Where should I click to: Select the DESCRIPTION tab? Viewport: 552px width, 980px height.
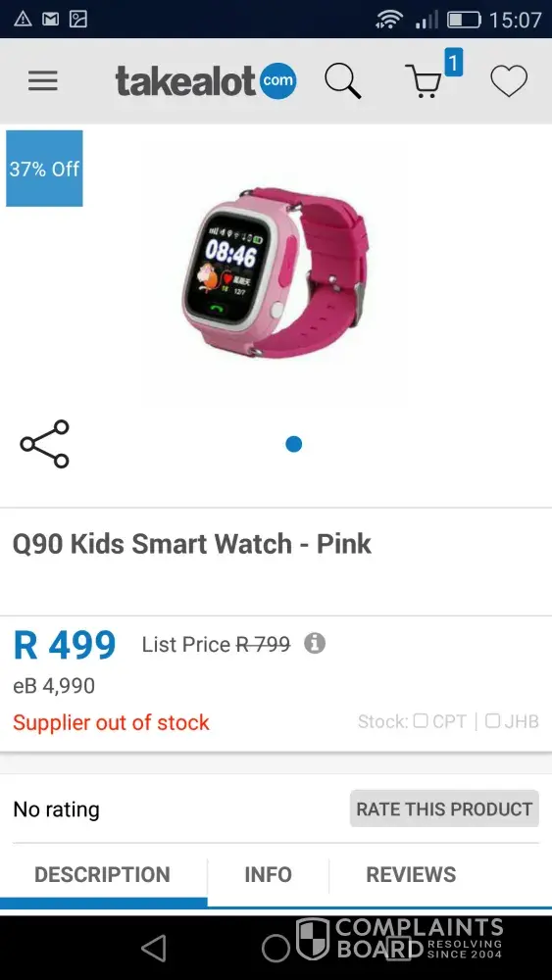click(x=103, y=874)
